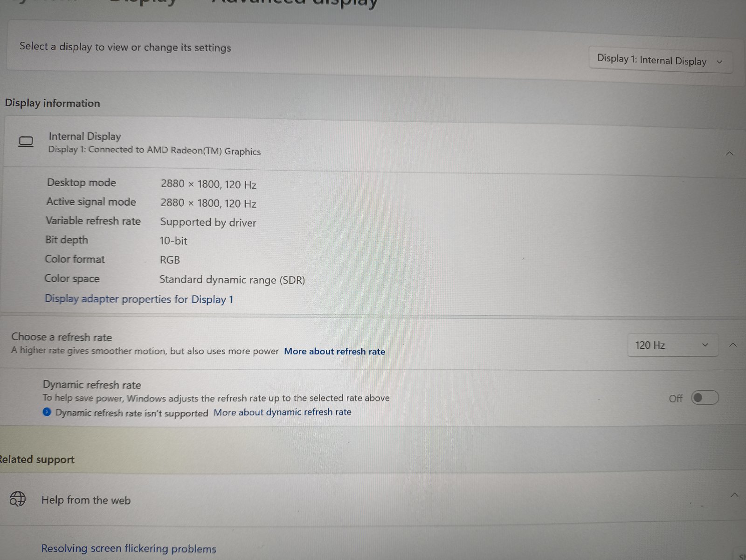Click the Standard dynamic range (SDR) value
The image size is (746, 560).
(232, 280)
